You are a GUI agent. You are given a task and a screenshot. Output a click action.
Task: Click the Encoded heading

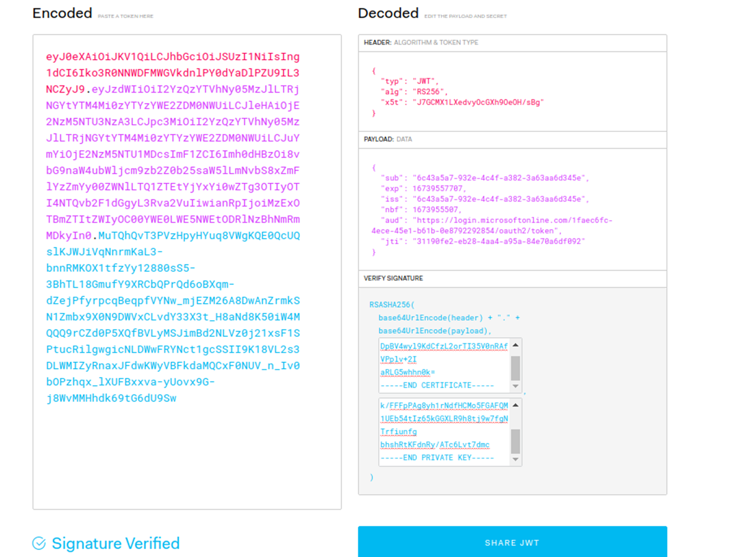point(62,13)
